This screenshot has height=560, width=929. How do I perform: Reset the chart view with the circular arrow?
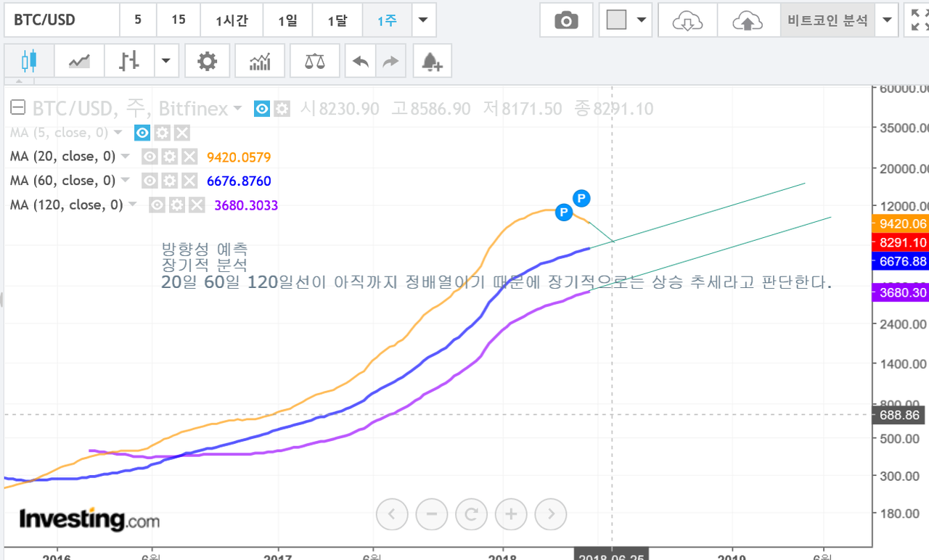point(471,514)
